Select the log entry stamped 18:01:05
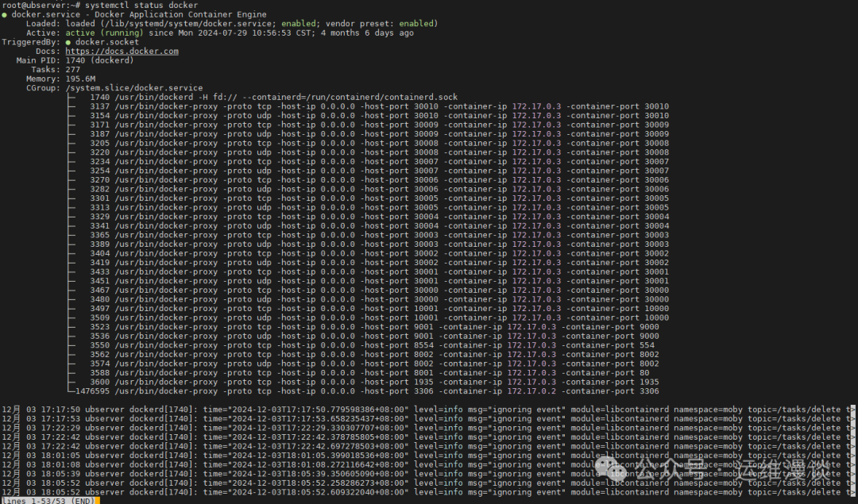Viewport: 858px width, 504px height. coord(428,456)
